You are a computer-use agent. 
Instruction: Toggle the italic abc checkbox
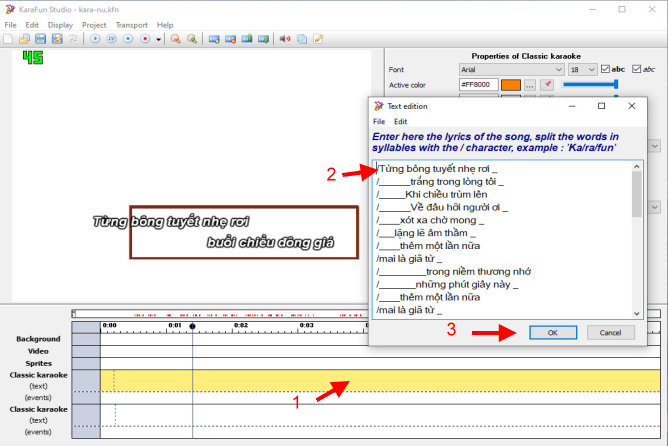[x=637, y=69]
